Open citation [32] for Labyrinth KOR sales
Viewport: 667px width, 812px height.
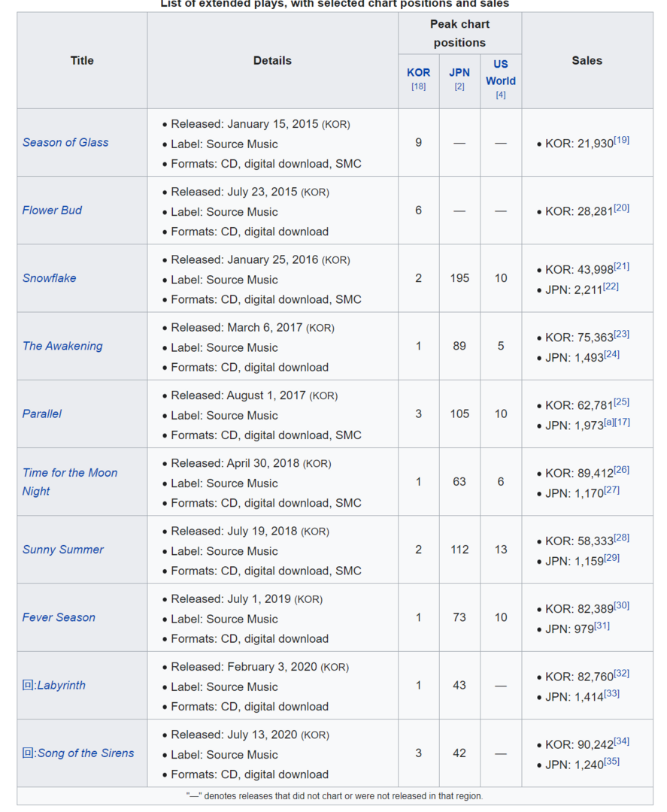[621, 673]
